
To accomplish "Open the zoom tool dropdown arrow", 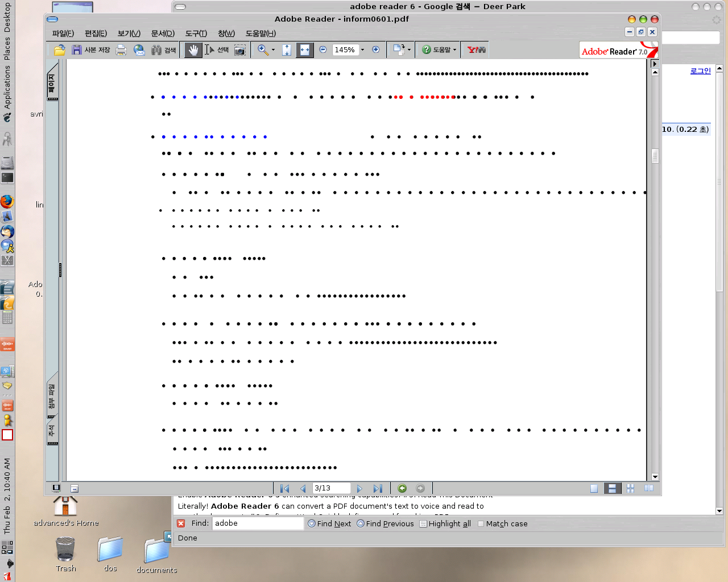I will pyautogui.click(x=274, y=50).
